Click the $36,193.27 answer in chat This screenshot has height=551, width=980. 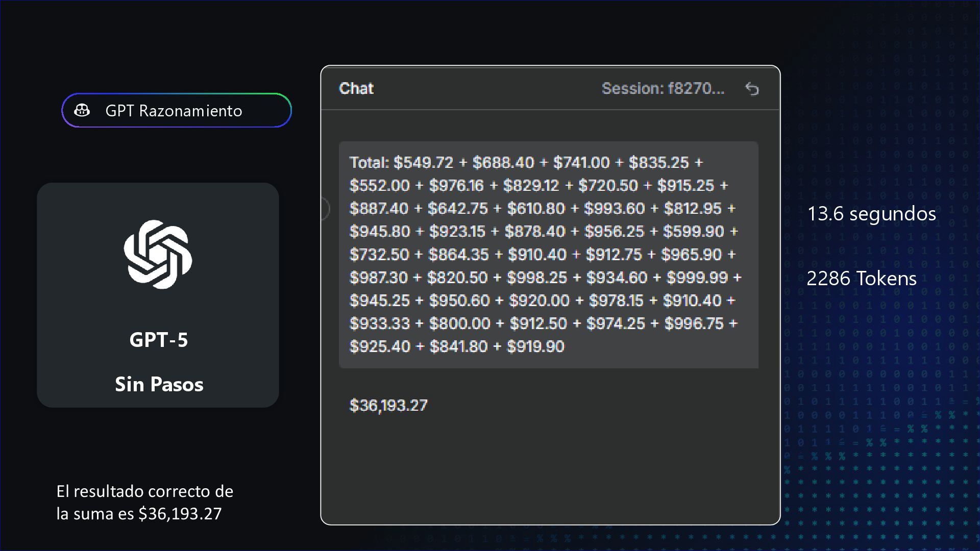(x=388, y=406)
